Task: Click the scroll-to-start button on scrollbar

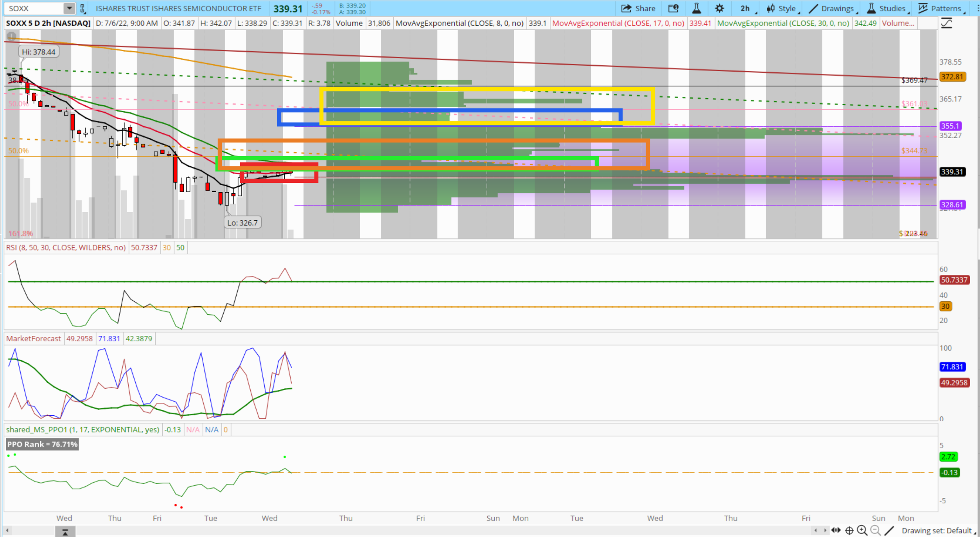Action: point(65,532)
